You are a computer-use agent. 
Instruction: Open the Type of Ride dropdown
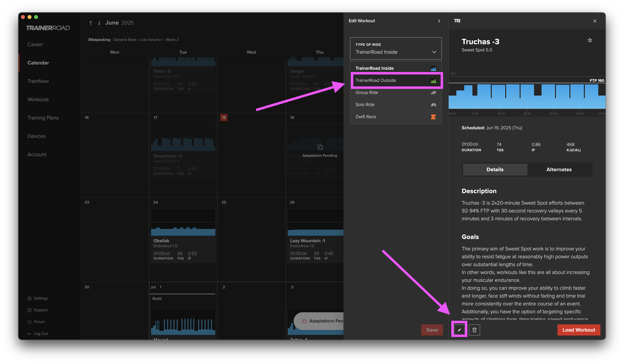point(395,48)
